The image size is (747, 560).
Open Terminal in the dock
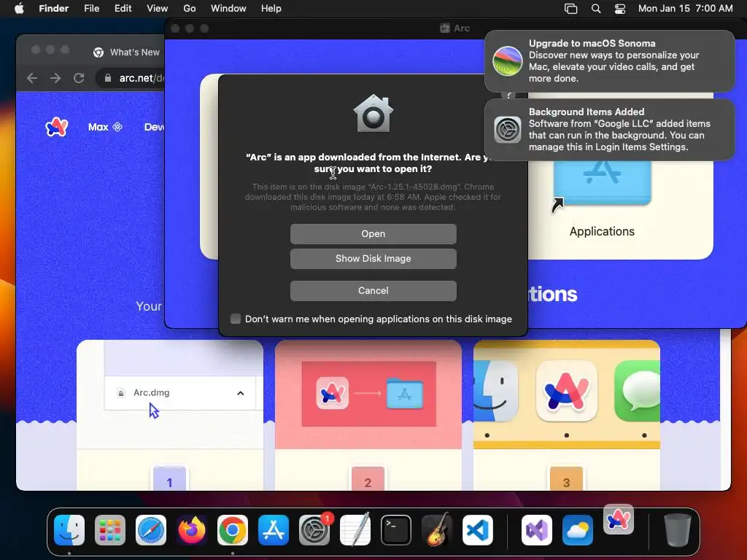pos(396,530)
